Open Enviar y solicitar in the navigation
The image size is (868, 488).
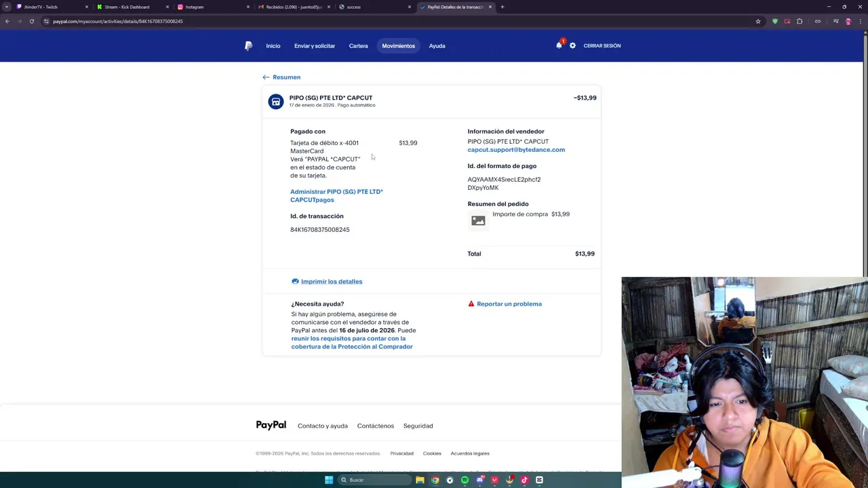[x=315, y=46]
